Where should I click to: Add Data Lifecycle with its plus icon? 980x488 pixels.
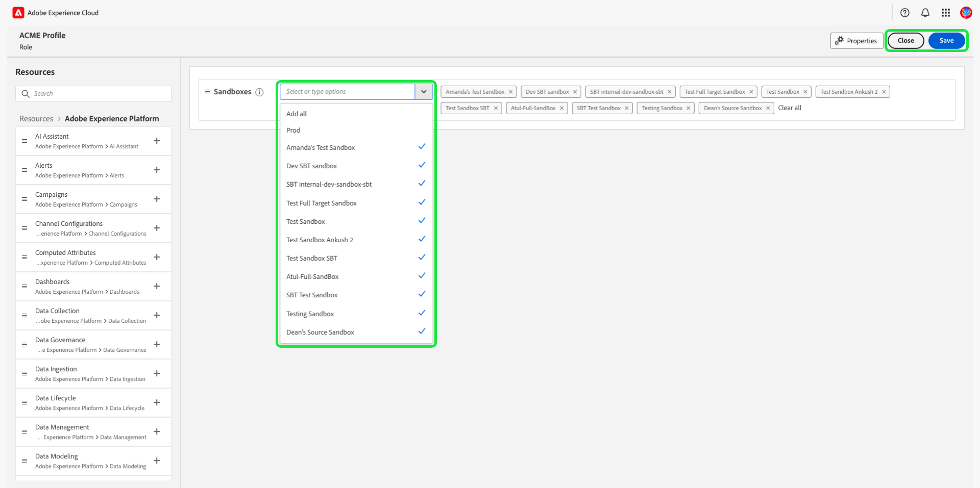point(157,402)
